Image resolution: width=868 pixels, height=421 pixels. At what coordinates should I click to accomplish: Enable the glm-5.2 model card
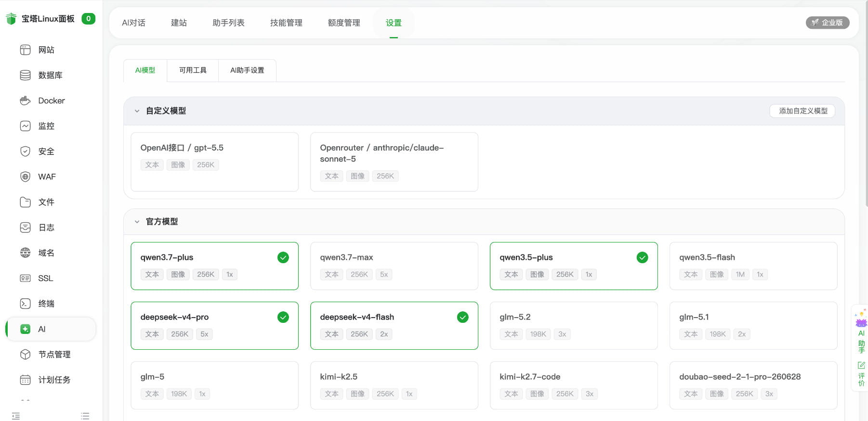coord(574,326)
